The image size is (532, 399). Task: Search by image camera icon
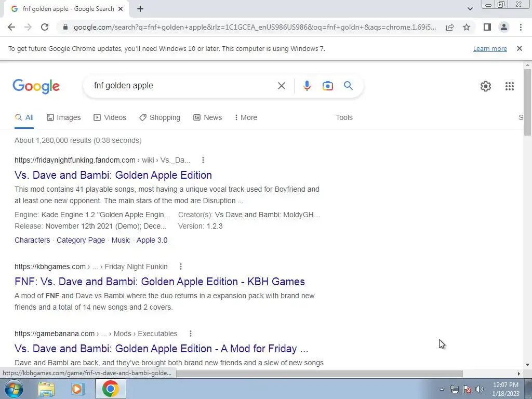(x=327, y=86)
